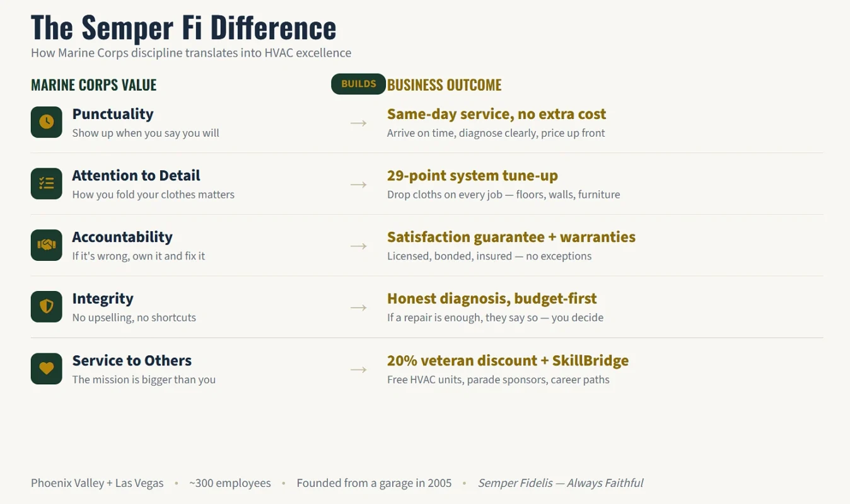This screenshot has width=850, height=504.
Task: Click the arrow in the Punctuality row
Action: click(359, 123)
